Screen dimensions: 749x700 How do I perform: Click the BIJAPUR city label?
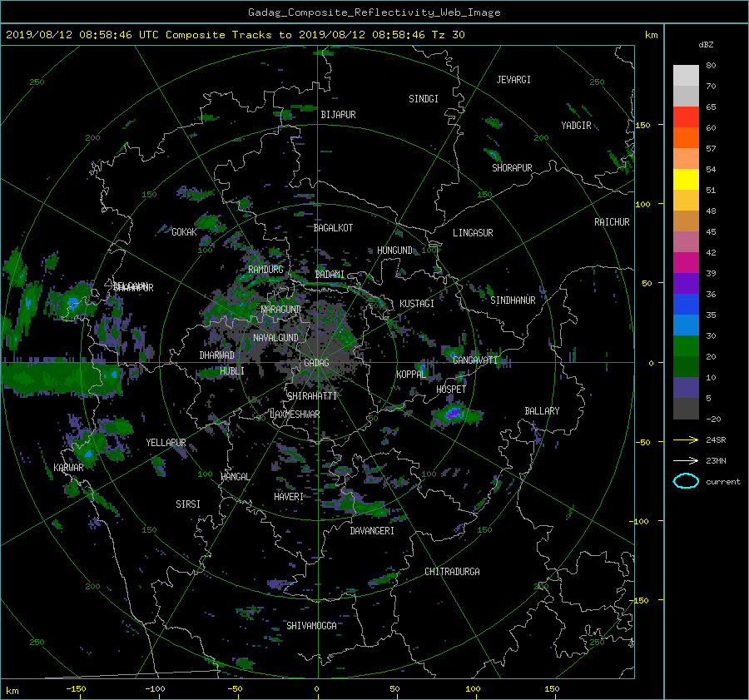point(338,115)
